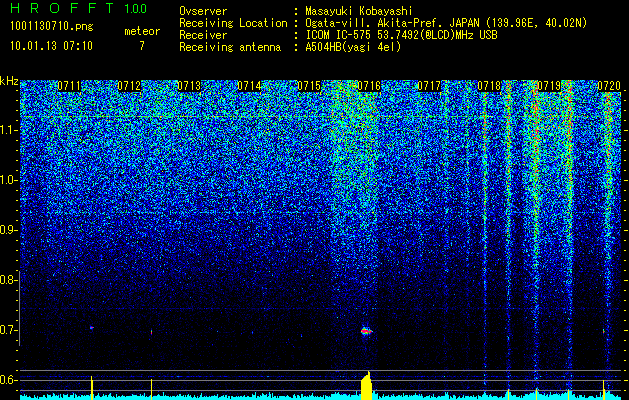Viewport: 629px width, 400px height.
Task: Click the 0712 time marker
Action: click(130, 86)
